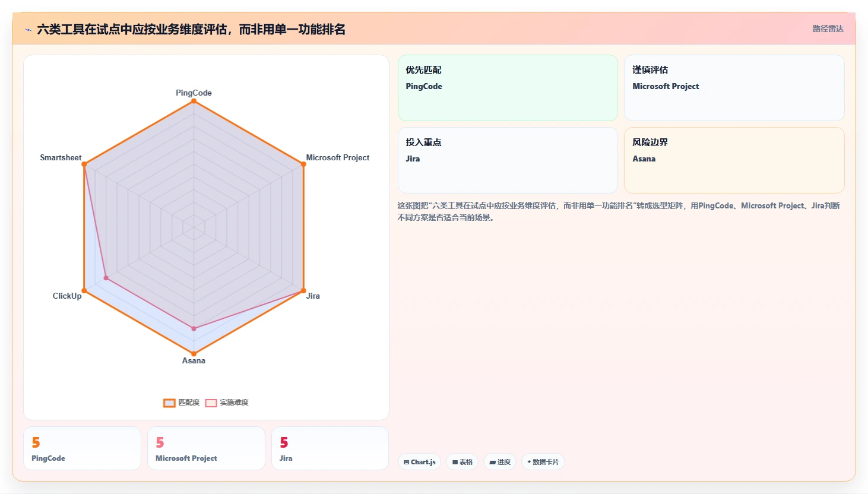Click the orange data point at Asana vertex
This screenshot has height=494, width=868.
tap(194, 354)
